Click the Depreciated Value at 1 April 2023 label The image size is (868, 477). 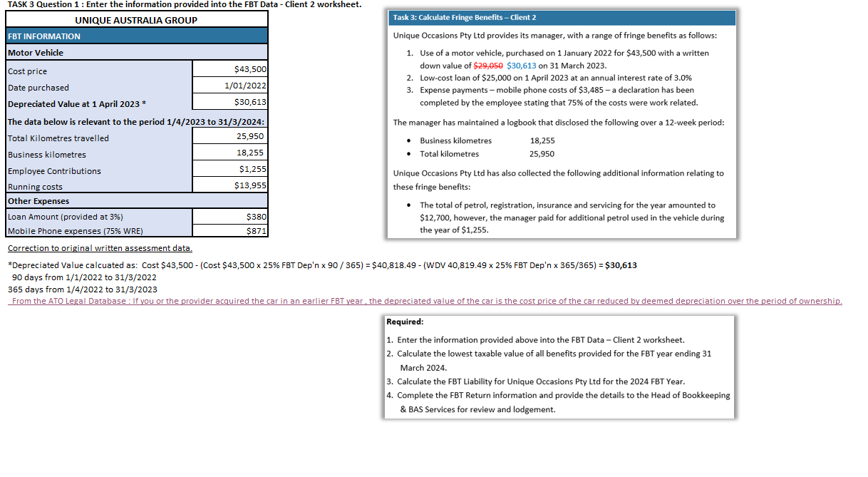point(99,103)
